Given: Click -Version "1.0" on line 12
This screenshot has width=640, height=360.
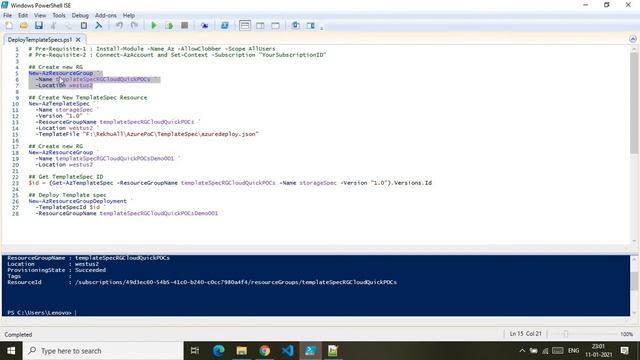Looking at the screenshot, I should point(59,116).
